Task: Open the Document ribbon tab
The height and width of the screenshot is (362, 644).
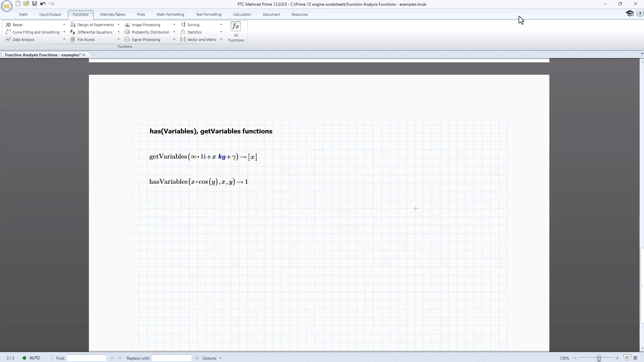Action: point(271,14)
